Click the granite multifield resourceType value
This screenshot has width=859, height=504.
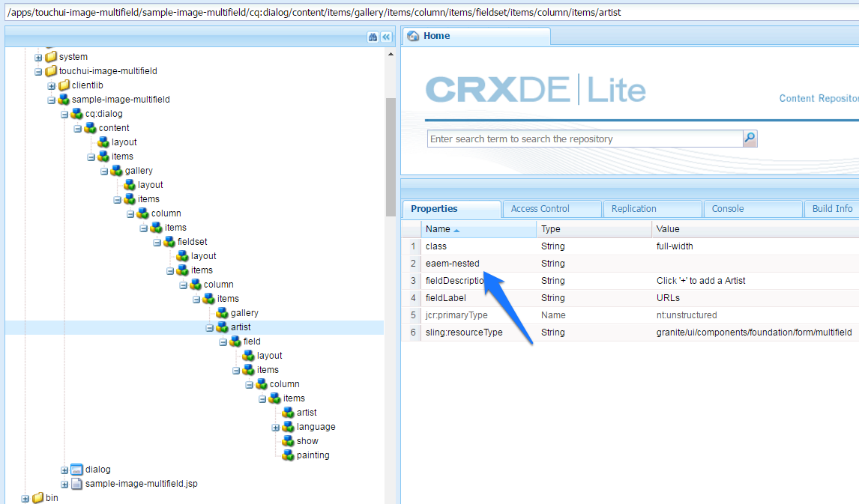[x=754, y=333]
